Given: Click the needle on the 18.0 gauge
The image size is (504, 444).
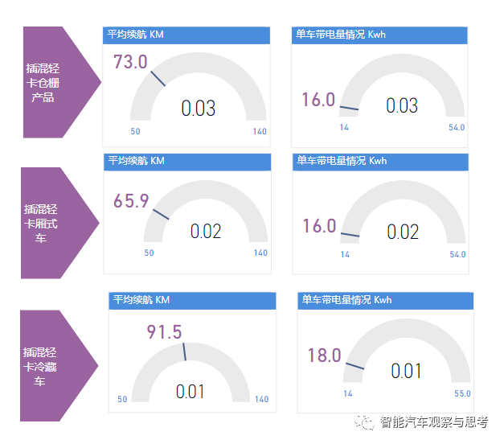Looking at the screenshot, I should (x=354, y=366).
